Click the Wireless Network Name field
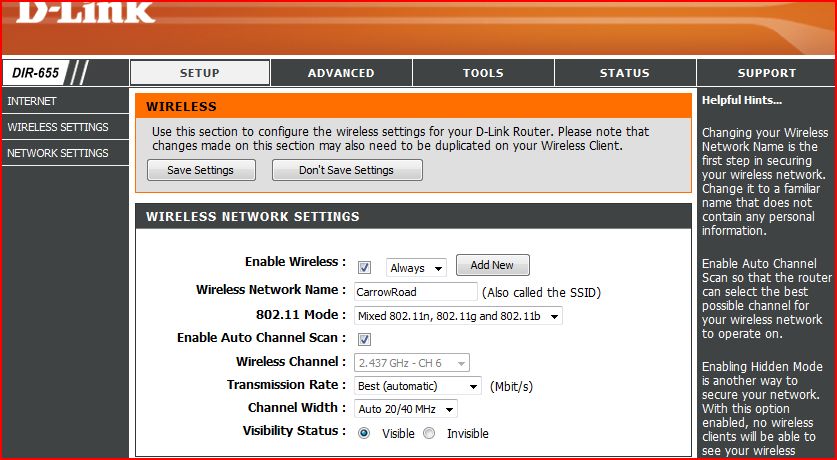The height and width of the screenshot is (460, 837). pyautogui.click(x=415, y=292)
